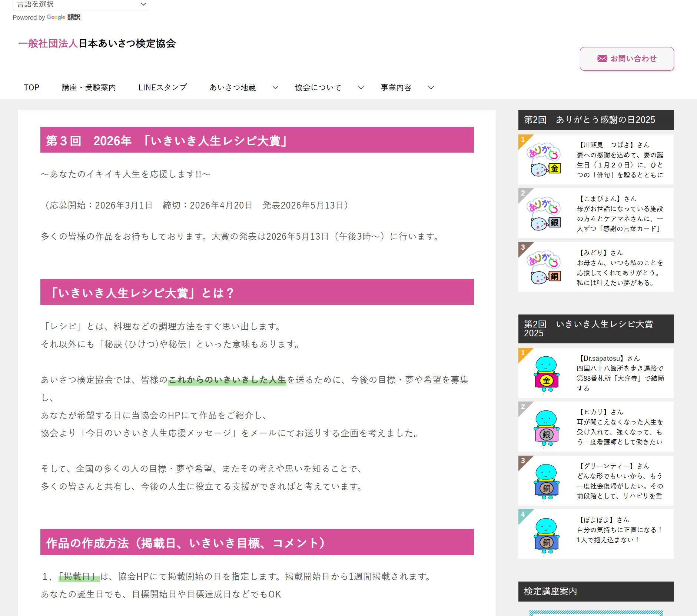
Task: Click the bronze Arigato mascot thumbnail
Action: click(x=544, y=267)
